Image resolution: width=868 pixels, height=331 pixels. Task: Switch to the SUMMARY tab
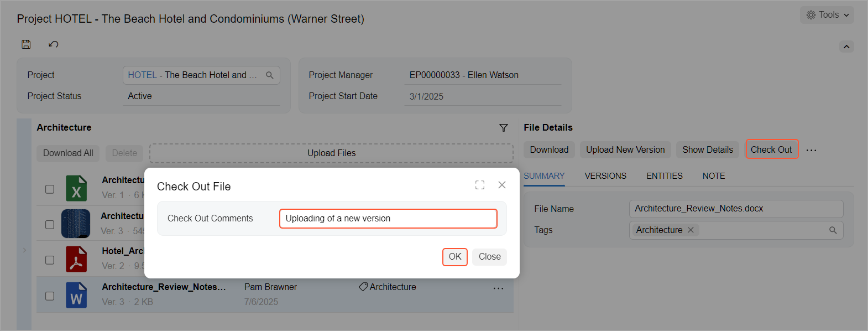coord(544,176)
